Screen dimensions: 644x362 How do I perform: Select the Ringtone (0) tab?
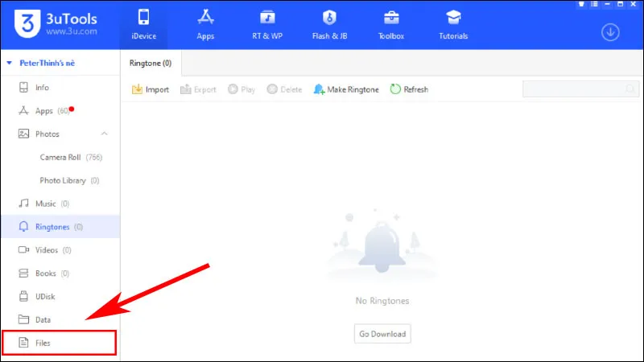151,63
